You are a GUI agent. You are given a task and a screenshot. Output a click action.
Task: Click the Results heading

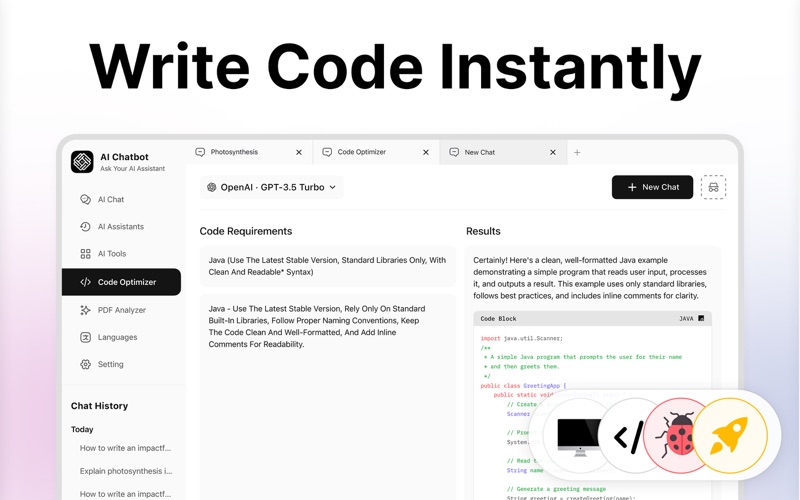click(483, 231)
